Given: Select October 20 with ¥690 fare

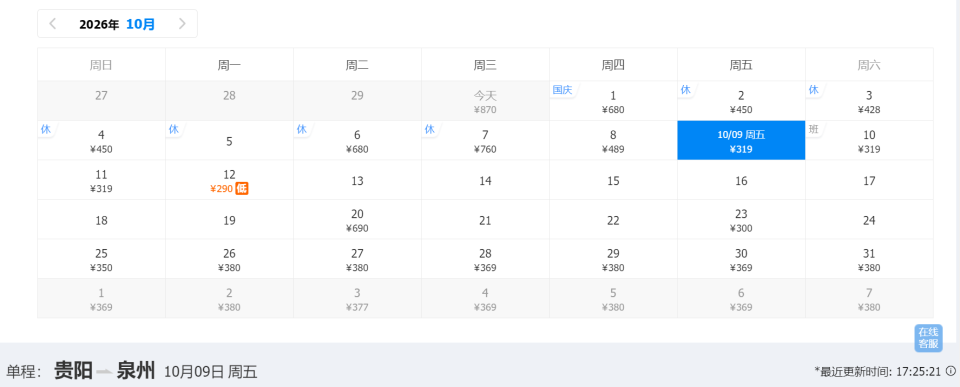Looking at the screenshot, I should 357,219.
